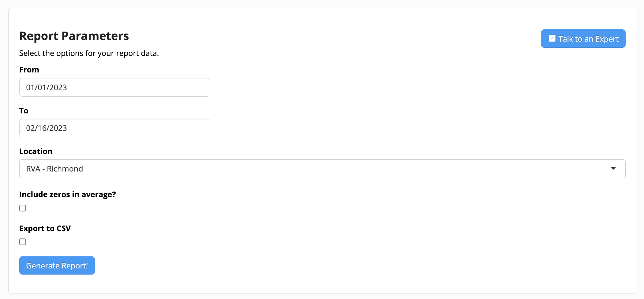Focus the To date field
The image size is (644, 299).
point(114,128)
